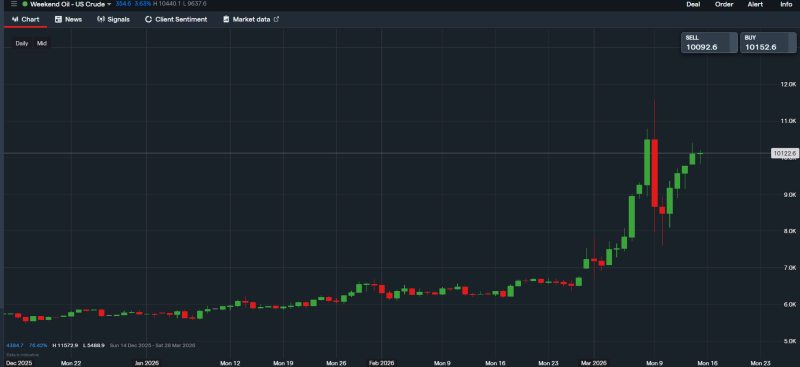
Task: Open the Info menu
Action: click(786, 4)
